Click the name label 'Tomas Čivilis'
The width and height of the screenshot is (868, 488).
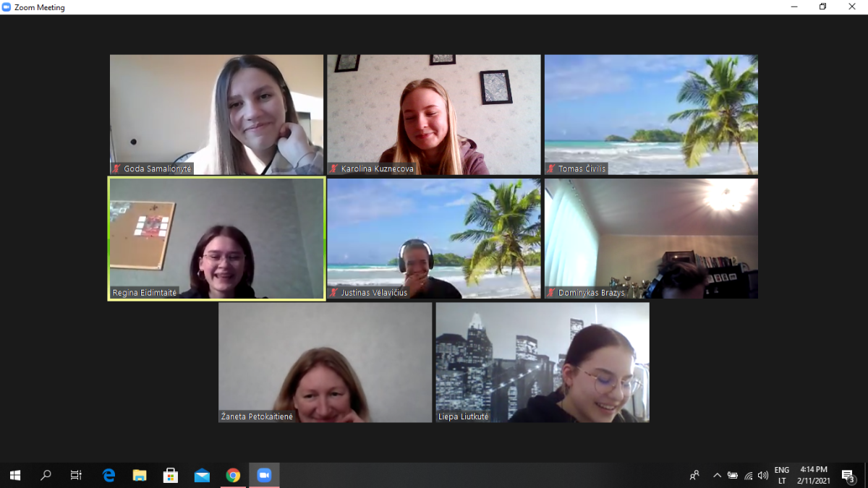click(x=582, y=169)
